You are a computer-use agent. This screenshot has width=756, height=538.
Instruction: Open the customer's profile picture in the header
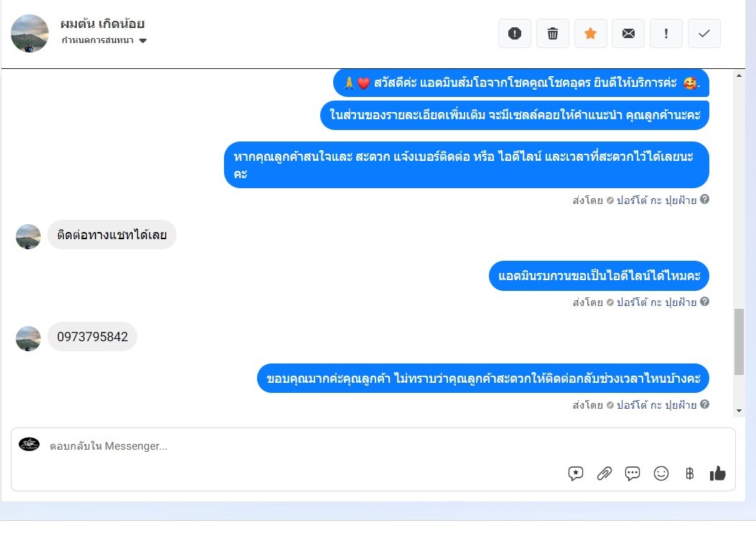pyautogui.click(x=30, y=33)
